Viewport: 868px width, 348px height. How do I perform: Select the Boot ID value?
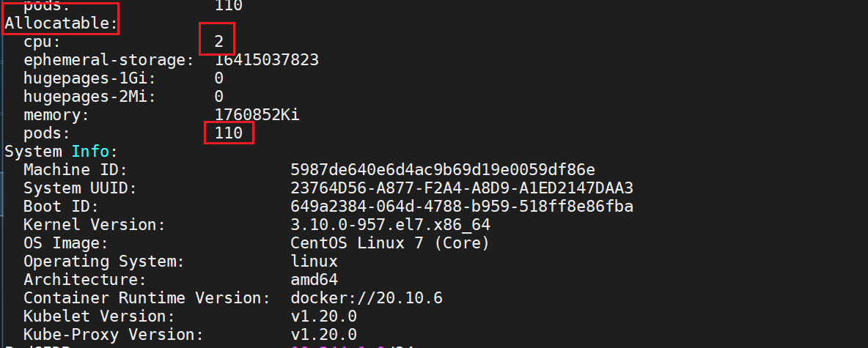pos(462,207)
